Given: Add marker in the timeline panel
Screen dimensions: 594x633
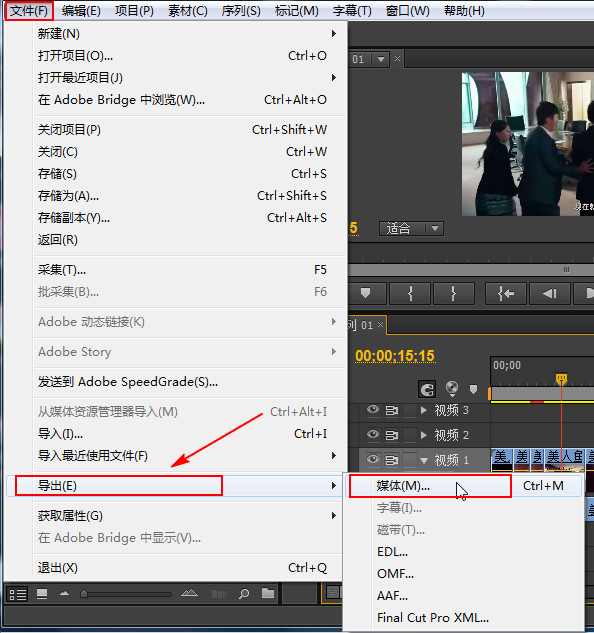Looking at the screenshot, I should click(x=473, y=389).
